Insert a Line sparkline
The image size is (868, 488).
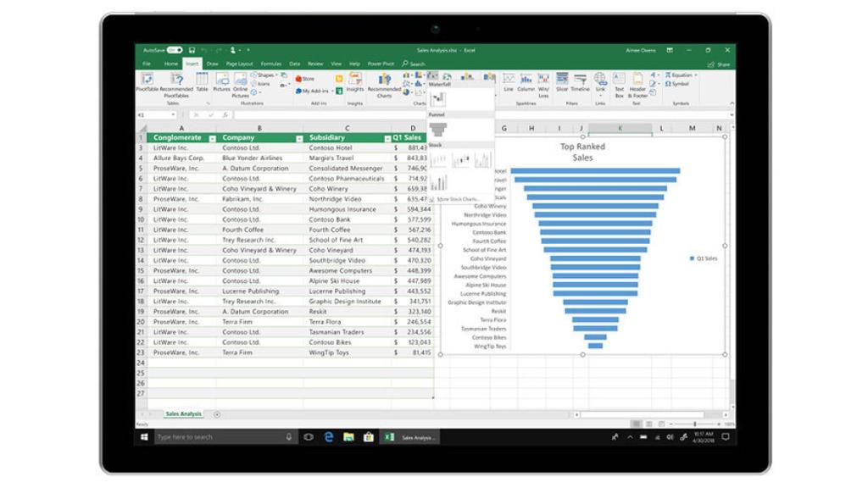508,79
